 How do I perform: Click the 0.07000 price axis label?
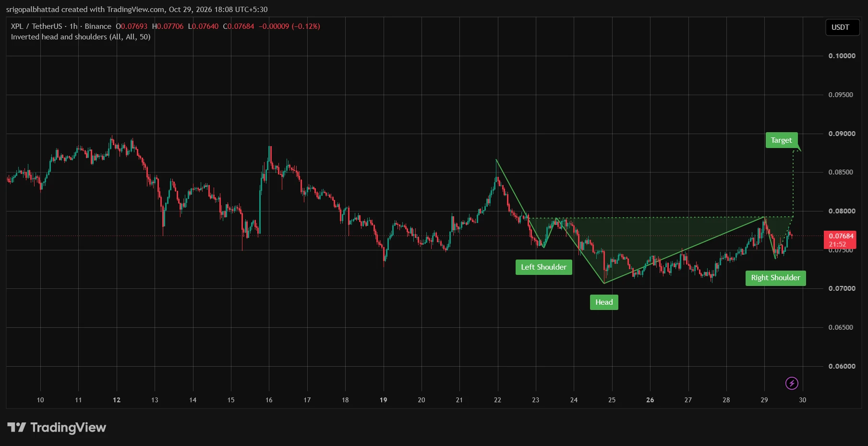coord(842,288)
